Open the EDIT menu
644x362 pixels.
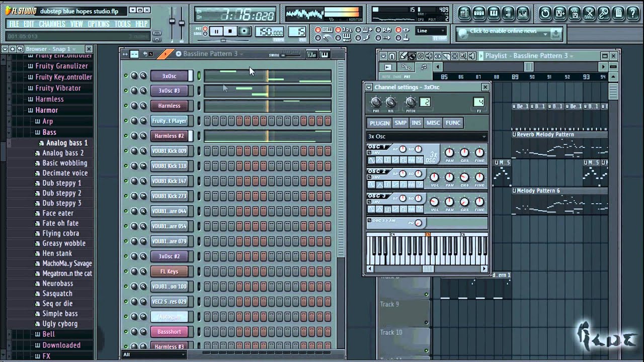point(29,24)
